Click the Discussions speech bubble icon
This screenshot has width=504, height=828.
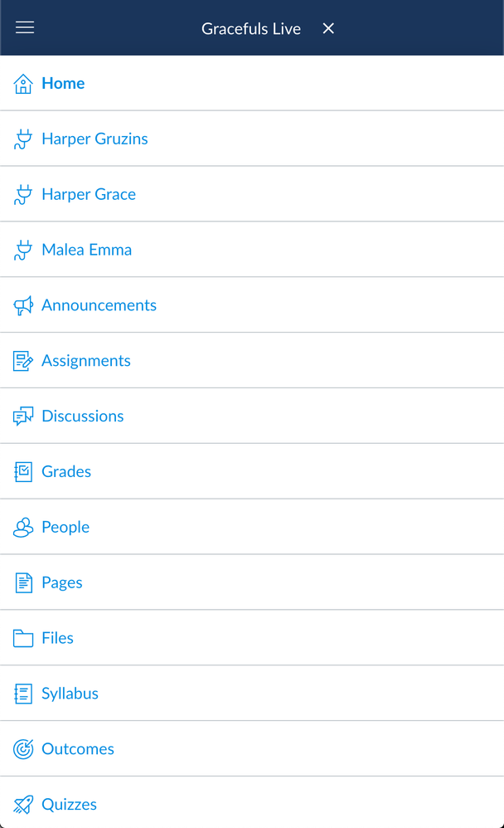[x=22, y=416]
